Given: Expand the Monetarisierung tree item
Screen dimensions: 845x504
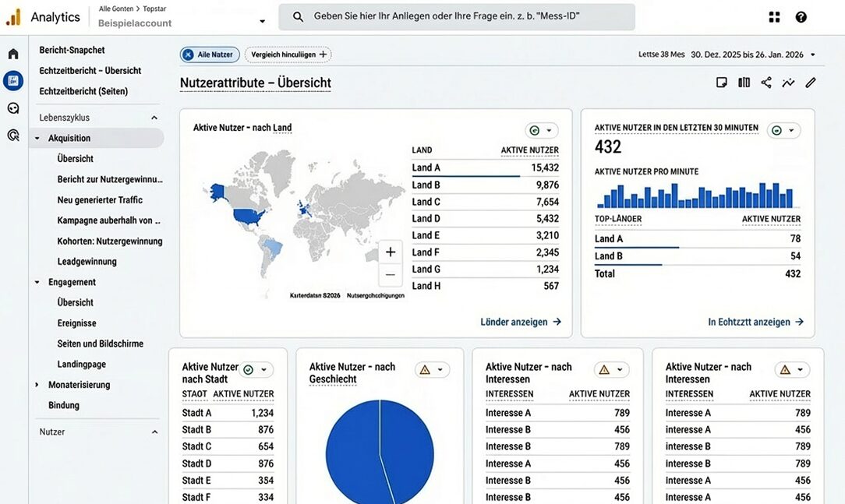Looking at the screenshot, I should [x=37, y=385].
